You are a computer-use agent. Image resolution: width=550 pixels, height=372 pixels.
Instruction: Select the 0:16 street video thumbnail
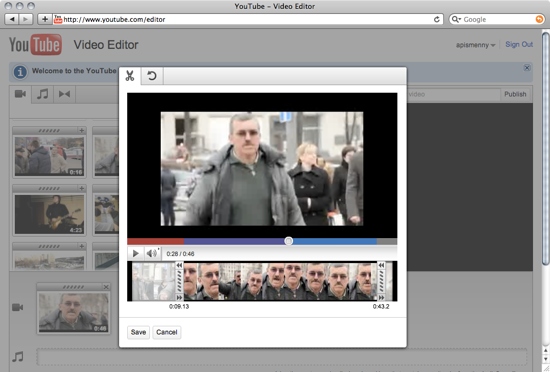pos(49,156)
